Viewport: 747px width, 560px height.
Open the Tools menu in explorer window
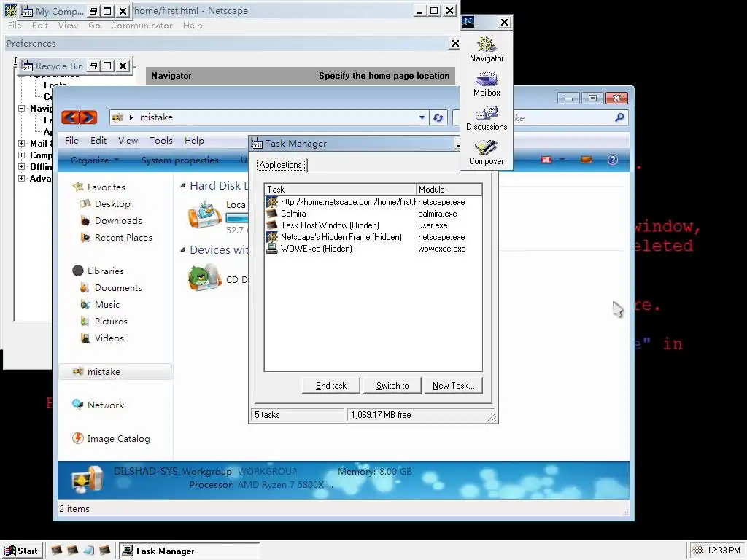(x=161, y=141)
